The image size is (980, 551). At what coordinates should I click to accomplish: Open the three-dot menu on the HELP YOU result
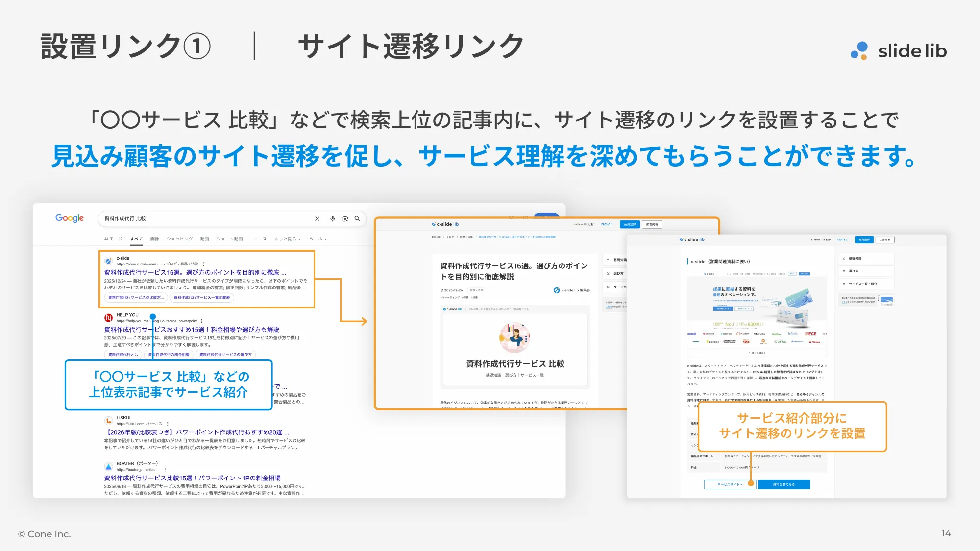pyautogui.click(x=201, y=321)
